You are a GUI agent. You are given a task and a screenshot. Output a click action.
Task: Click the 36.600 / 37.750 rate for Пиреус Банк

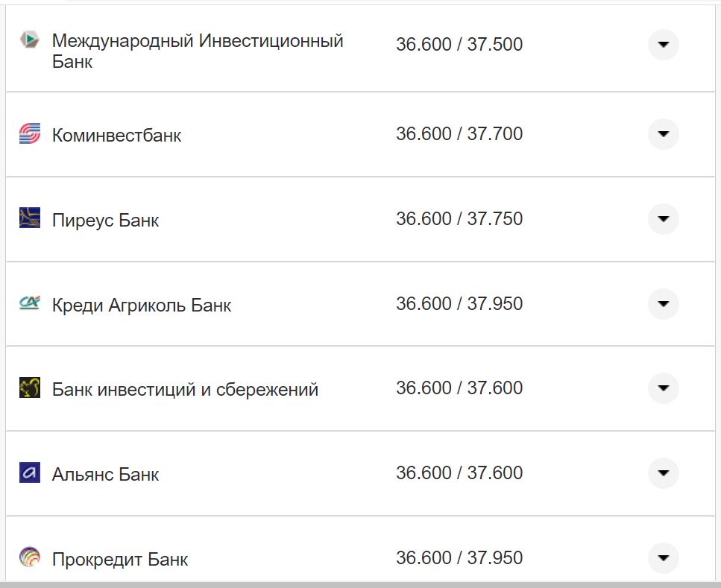point(460,219)
